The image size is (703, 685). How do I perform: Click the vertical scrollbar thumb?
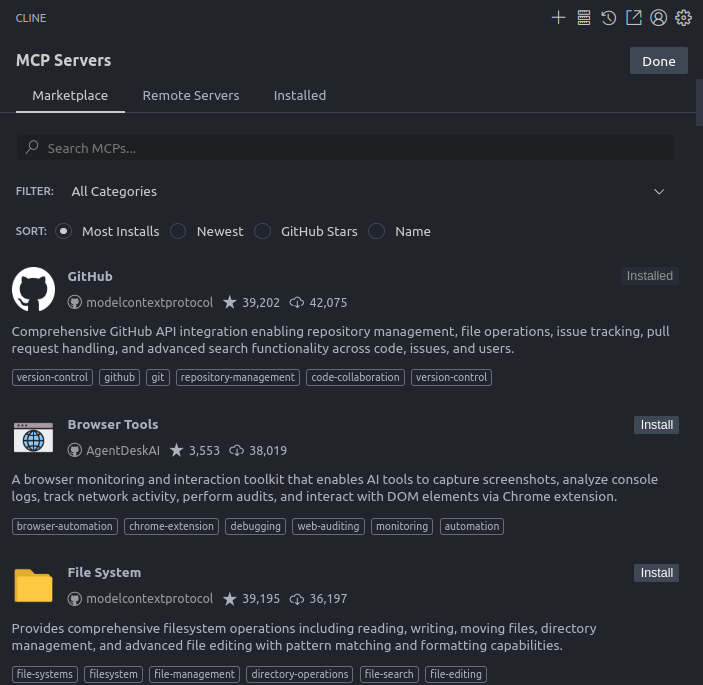(699, 103)
